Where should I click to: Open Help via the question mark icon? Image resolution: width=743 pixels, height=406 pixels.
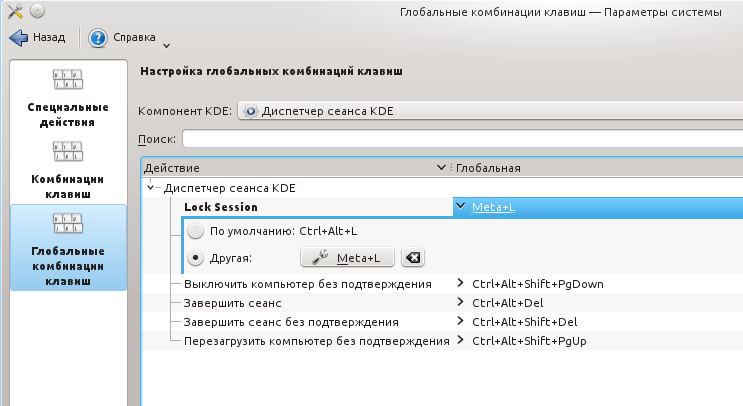pos(98,38)
